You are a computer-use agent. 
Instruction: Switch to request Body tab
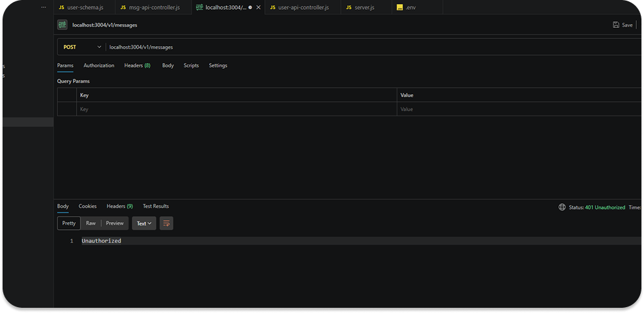click(168, 66)
